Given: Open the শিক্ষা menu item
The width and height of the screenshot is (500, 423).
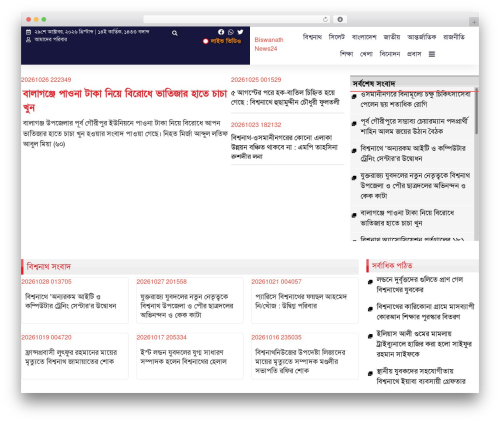Looking at the screenshot, I should (346, 54).
